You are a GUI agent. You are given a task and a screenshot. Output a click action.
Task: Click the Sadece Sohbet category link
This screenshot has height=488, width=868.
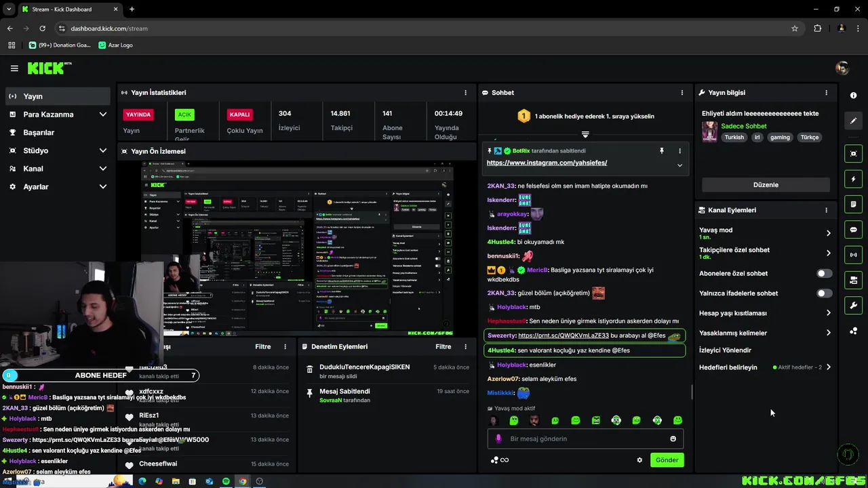pyautogui.click(x=744, y=126)
